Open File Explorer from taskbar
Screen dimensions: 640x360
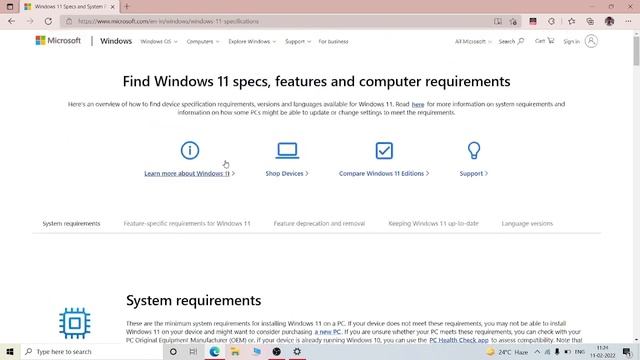235,351
